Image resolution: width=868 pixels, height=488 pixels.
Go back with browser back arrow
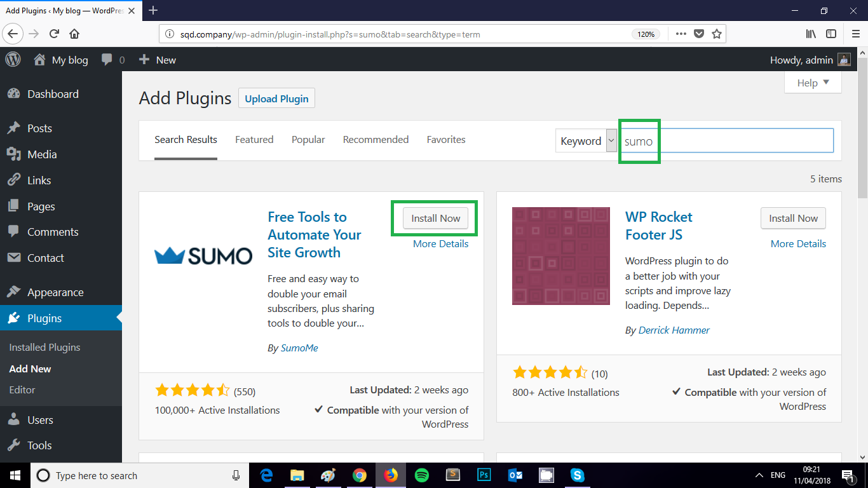coord(14,34)
